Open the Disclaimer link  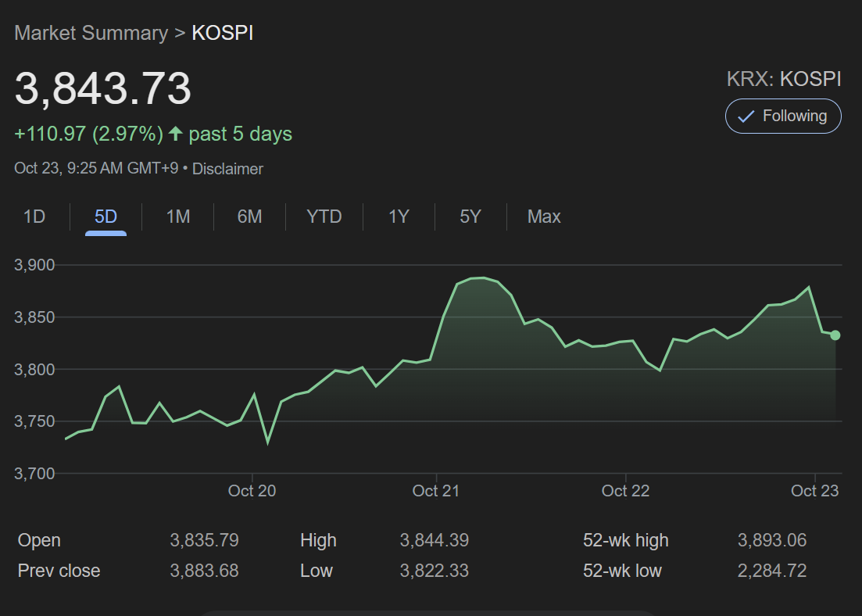(227, 169)
